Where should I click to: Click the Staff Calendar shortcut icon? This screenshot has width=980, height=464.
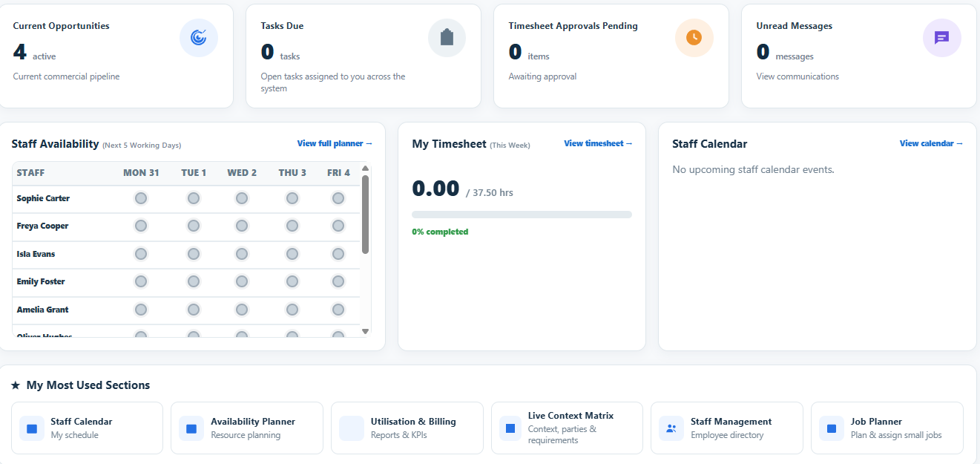point(32,428)
